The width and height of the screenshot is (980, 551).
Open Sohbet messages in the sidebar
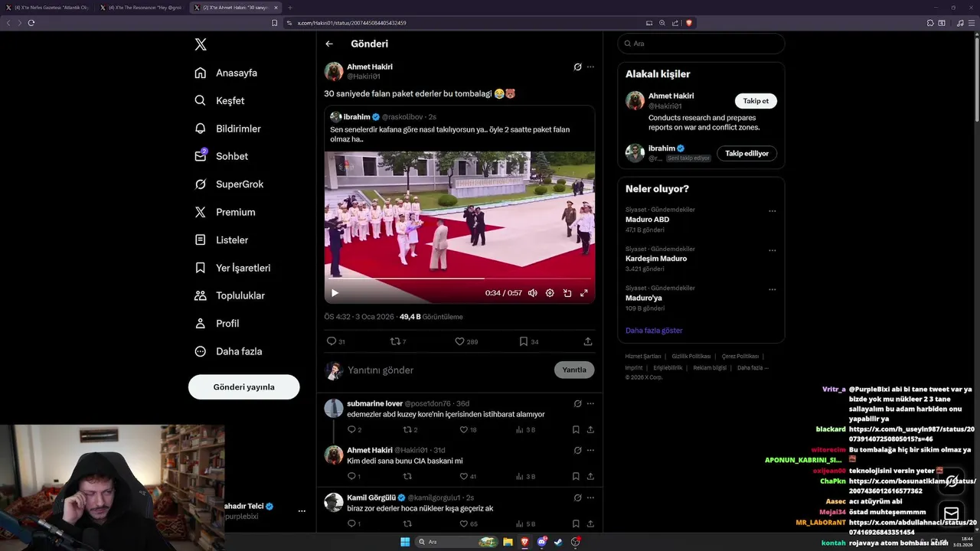coord(221,156)
